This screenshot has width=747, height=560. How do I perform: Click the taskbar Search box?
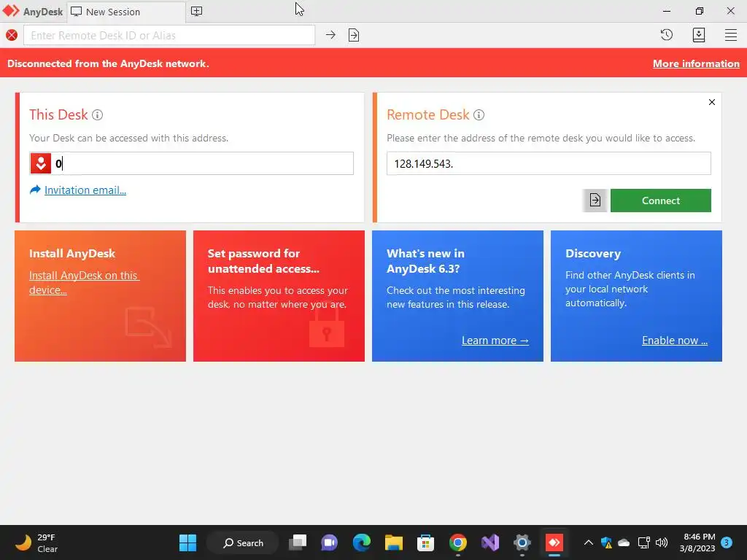pos(243,542)
